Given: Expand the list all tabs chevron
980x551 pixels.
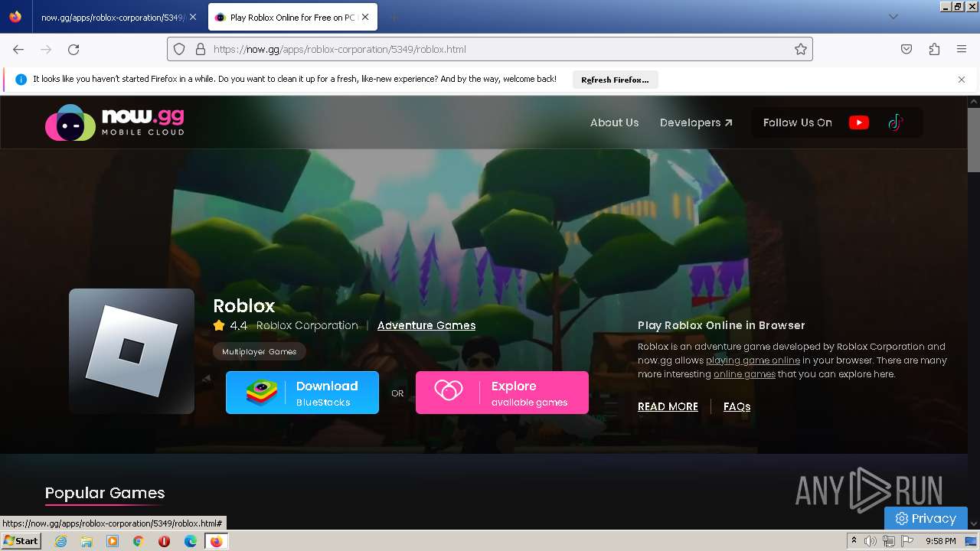Looking at the screenshot, I should coord(893,17).
